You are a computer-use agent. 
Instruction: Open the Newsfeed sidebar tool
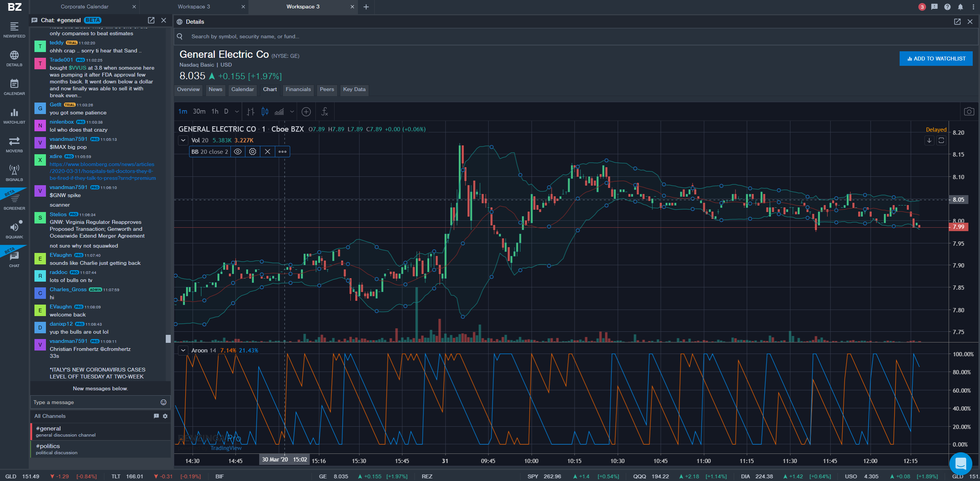coord(14,30)
